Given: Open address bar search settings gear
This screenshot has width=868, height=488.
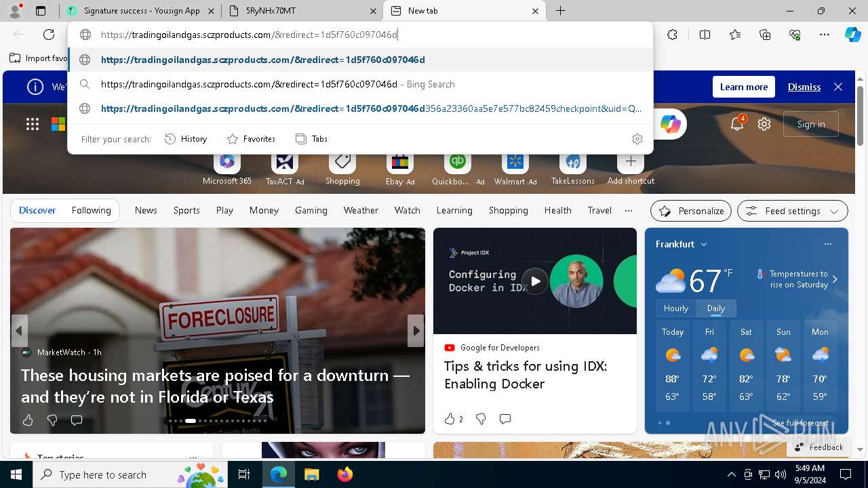Looking at the screenshot, I should (x=637, y=139).
